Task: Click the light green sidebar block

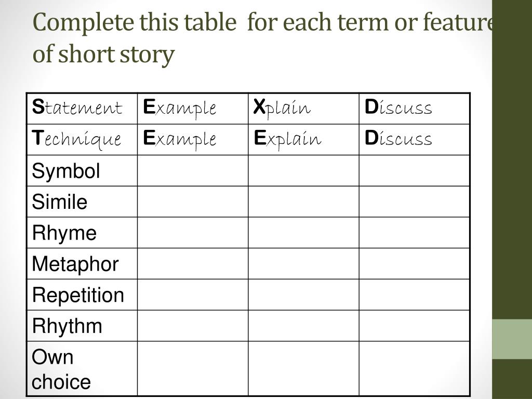Action: click(x=512, y=339)
